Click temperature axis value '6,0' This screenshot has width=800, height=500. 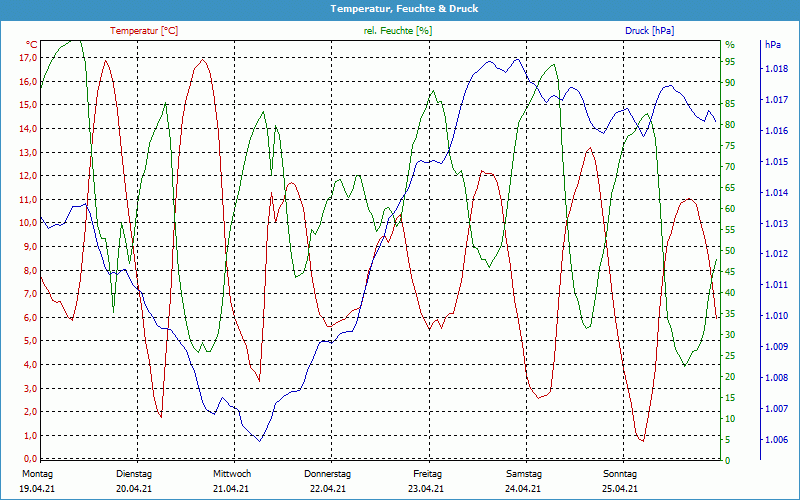pyautogui.click(x=30, y=317)
